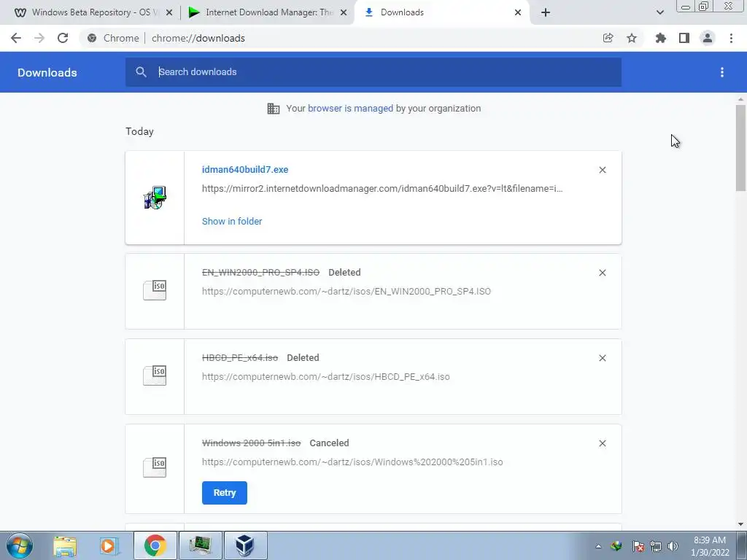Click the ISO icon for Windows 2000 5in1.iso

pos(155,467)
